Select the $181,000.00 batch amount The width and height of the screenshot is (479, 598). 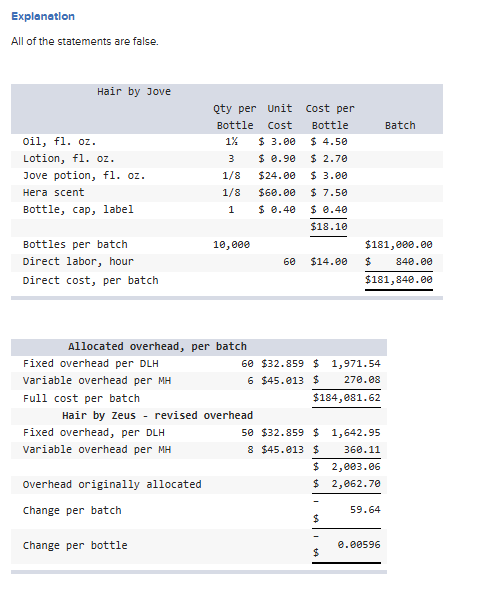point(399,244)
